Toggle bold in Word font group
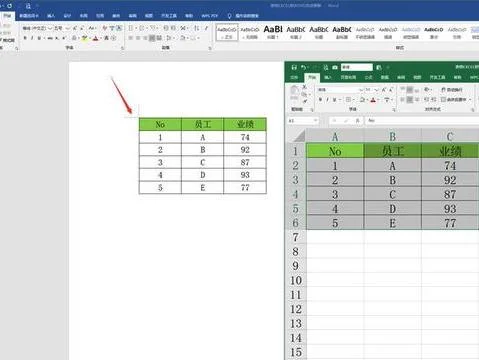The height and width of the screenshot is (360, 479). 25,38
